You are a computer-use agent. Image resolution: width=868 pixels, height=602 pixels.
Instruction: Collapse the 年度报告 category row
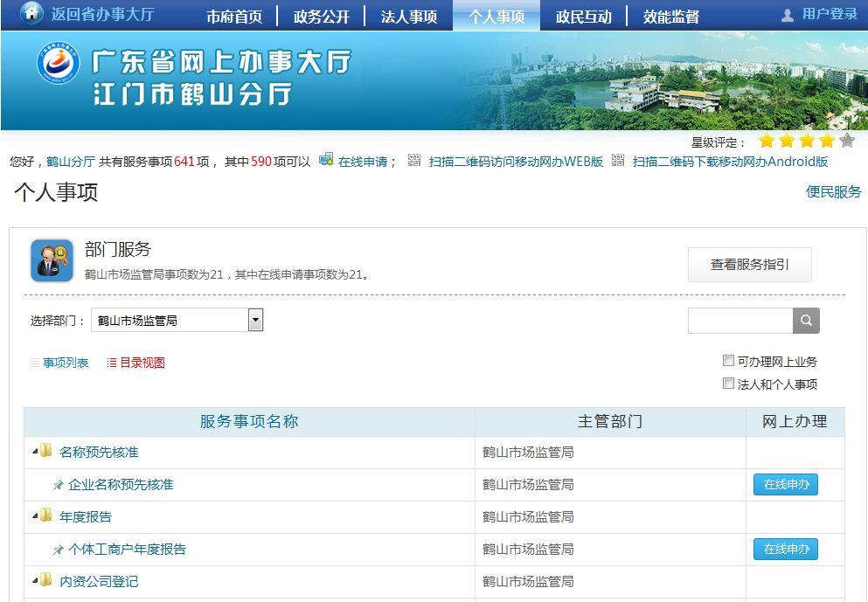[36, 516]
